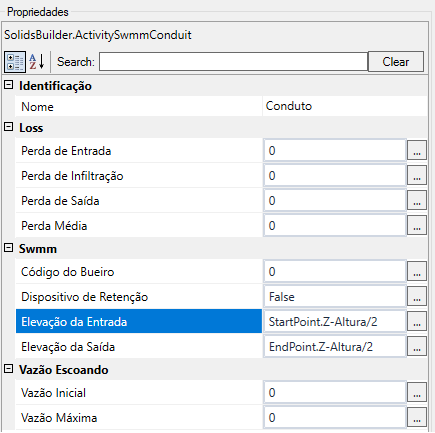Viewport: 435px width, 433px height.
Task: Collapse the Swmm category
Action: [x=9, y=248]
